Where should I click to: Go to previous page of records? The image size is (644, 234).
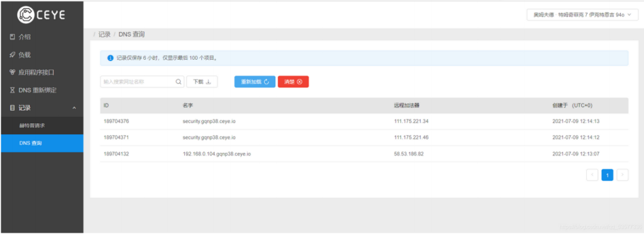(592, 175)
